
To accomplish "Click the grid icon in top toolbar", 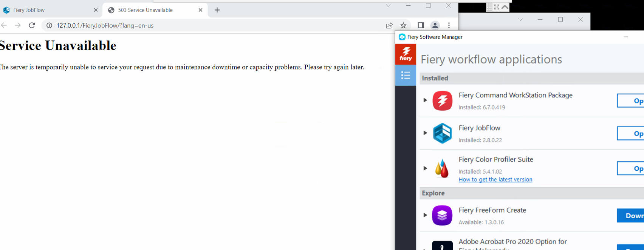I will click(x=489, y=7).
